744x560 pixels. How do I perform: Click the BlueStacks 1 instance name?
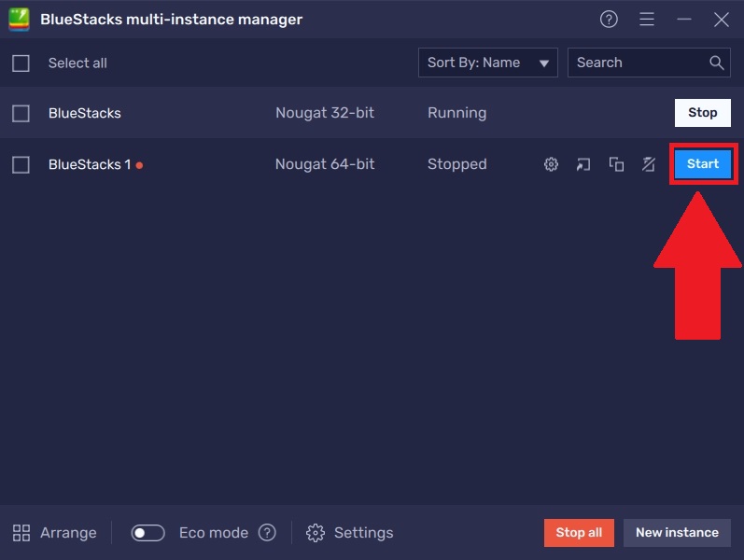coord(90,164)
